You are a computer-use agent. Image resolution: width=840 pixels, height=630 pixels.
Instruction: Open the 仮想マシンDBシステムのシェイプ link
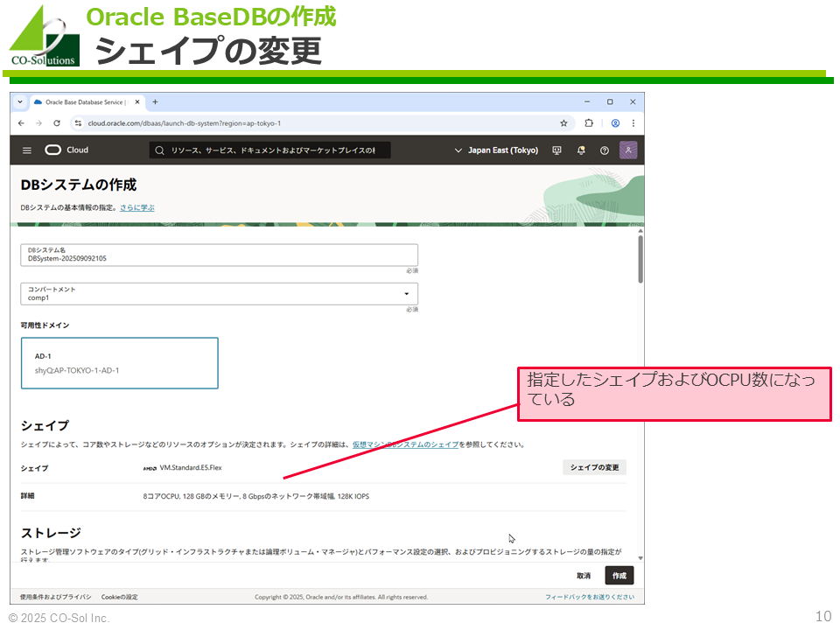[x=405, y=444]
